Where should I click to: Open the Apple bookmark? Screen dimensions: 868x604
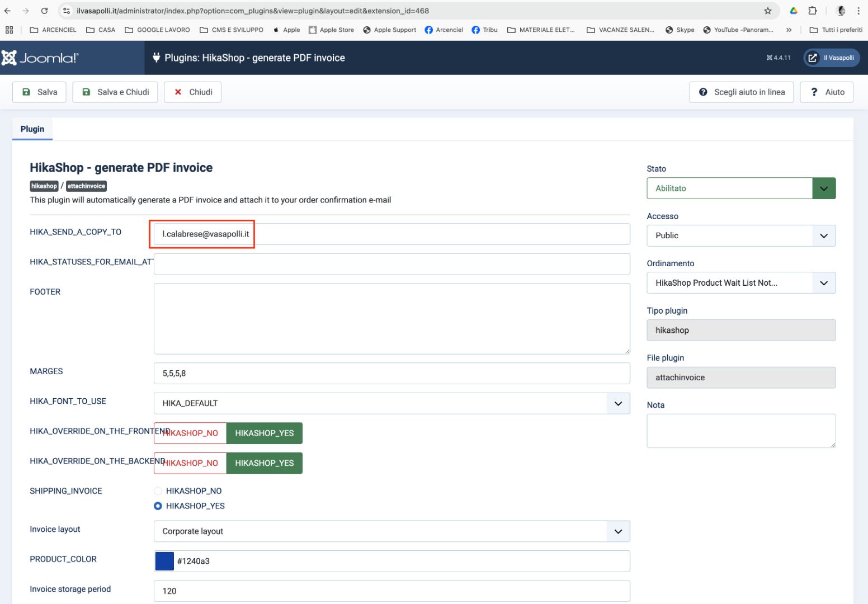[x=286, y=30]
